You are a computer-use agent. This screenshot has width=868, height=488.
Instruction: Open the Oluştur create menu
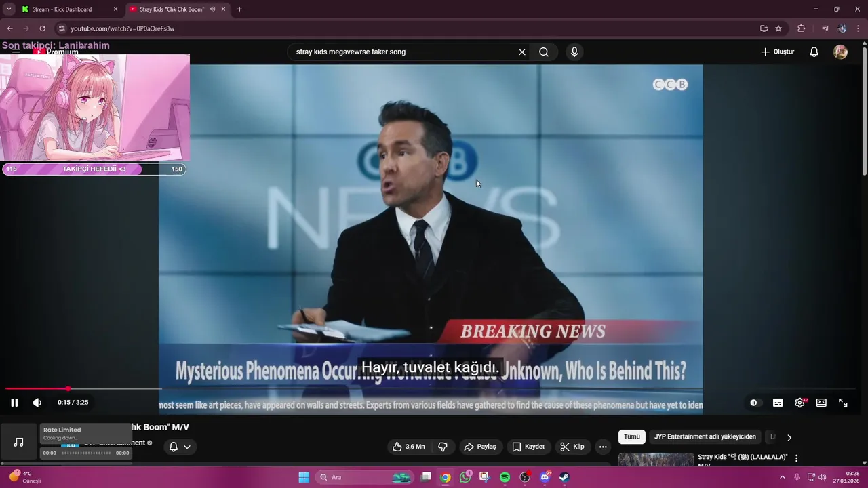click(777, 52)
